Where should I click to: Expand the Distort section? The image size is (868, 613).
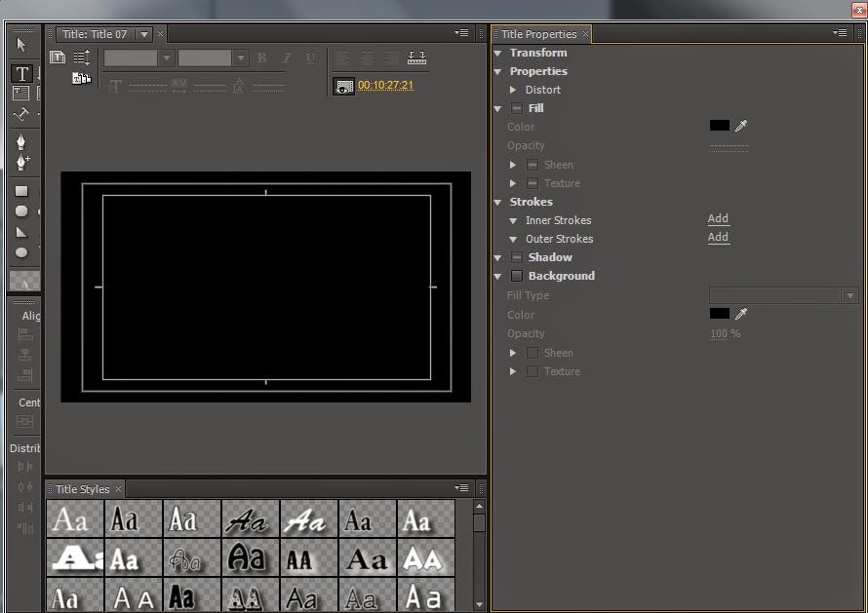tap(513, 90)
